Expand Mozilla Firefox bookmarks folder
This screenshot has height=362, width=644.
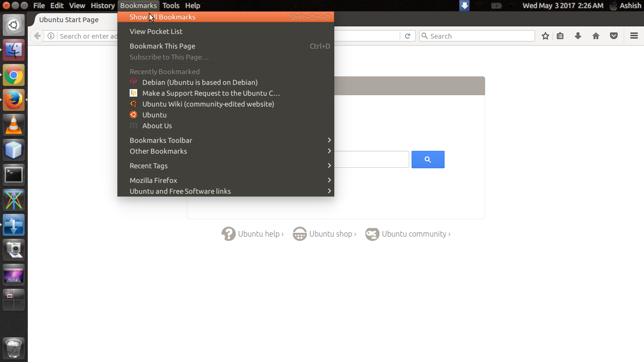pyautogui.click(x=226, y=181)
